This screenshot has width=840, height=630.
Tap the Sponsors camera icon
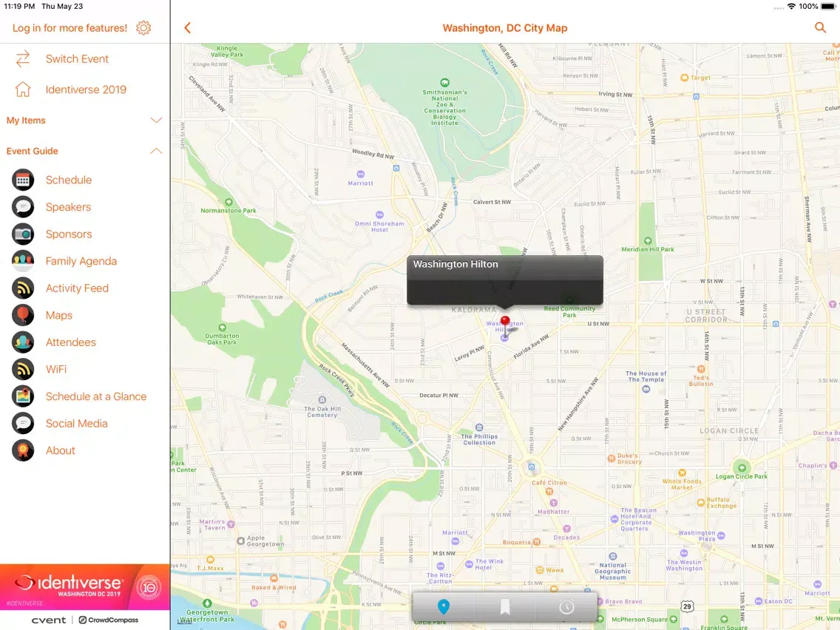[23, 234]
